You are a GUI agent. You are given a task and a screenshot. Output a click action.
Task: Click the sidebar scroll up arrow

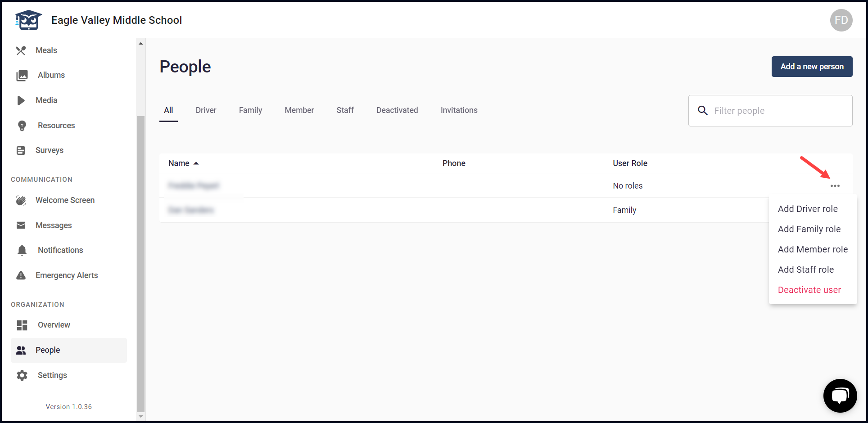140,44
